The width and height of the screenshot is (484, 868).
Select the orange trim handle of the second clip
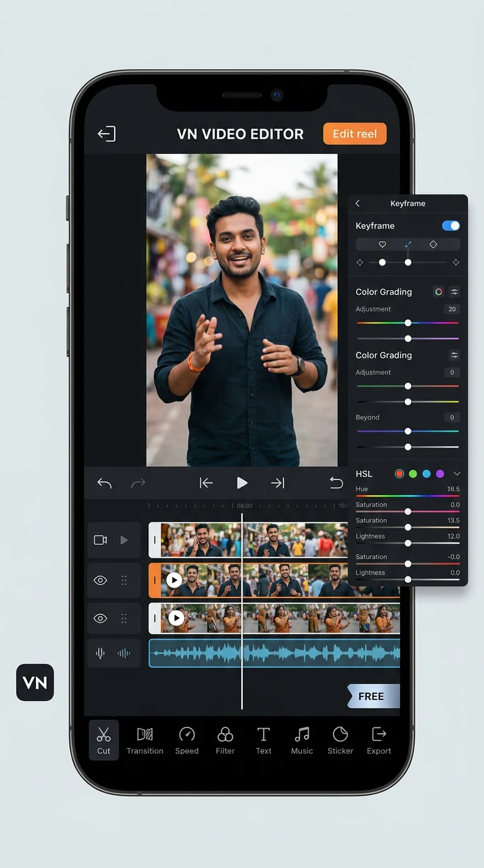[x=154, y=580]
